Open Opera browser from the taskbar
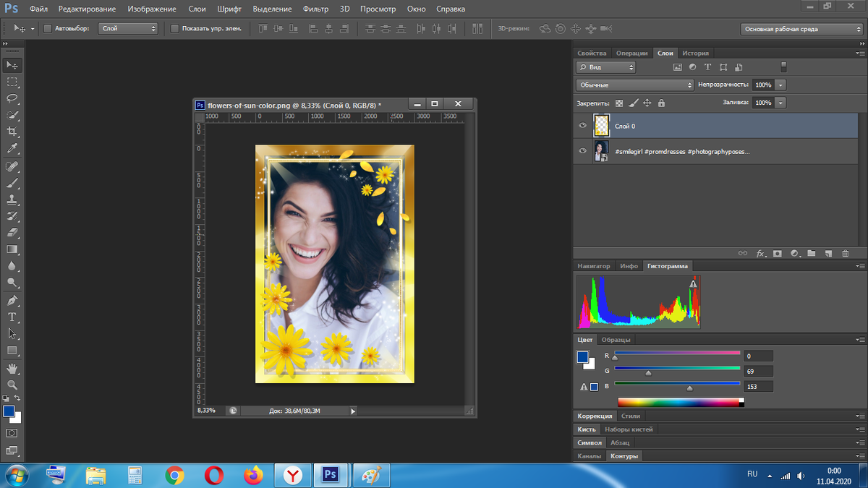Image resolution: width=868 pixels, height=488 pixels. [213, 475]
